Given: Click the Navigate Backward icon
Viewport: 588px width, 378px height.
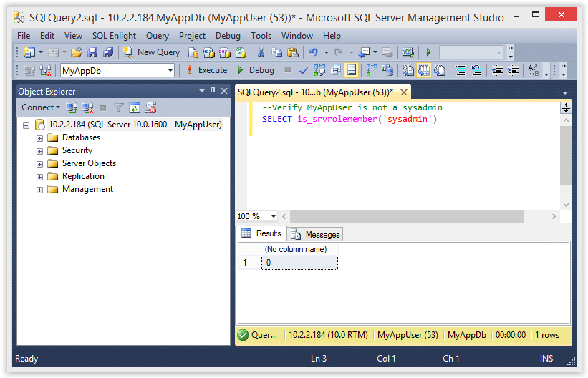Looking at the screenshot, I should coord(364,52).
